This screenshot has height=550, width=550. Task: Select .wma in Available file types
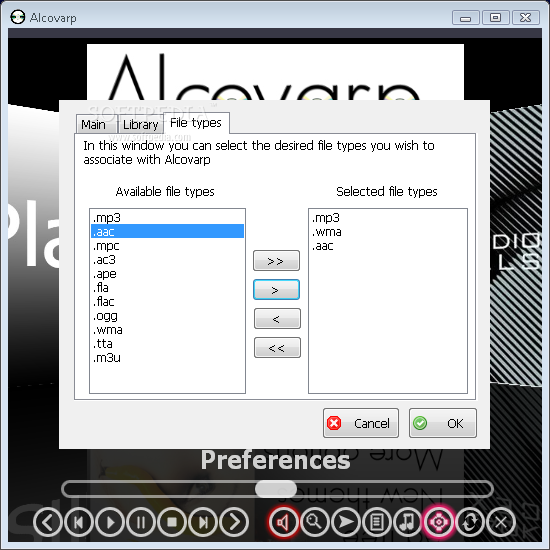point(167,330)
